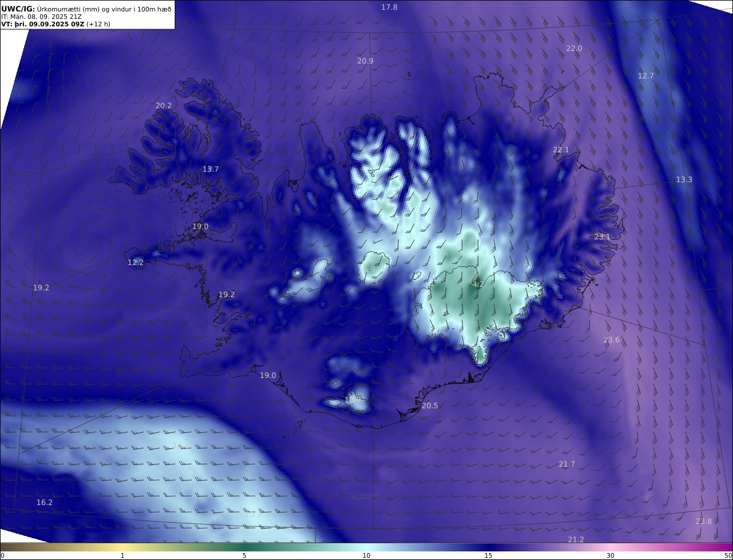Click the 4.2 value on the glacier
The image size is (733, 560).
pos(478,284)
